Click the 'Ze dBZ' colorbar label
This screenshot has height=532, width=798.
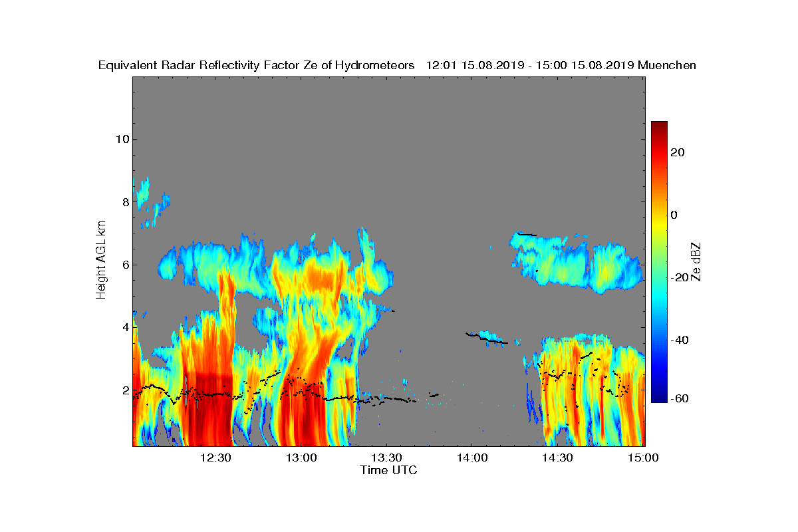click(696, 262)
